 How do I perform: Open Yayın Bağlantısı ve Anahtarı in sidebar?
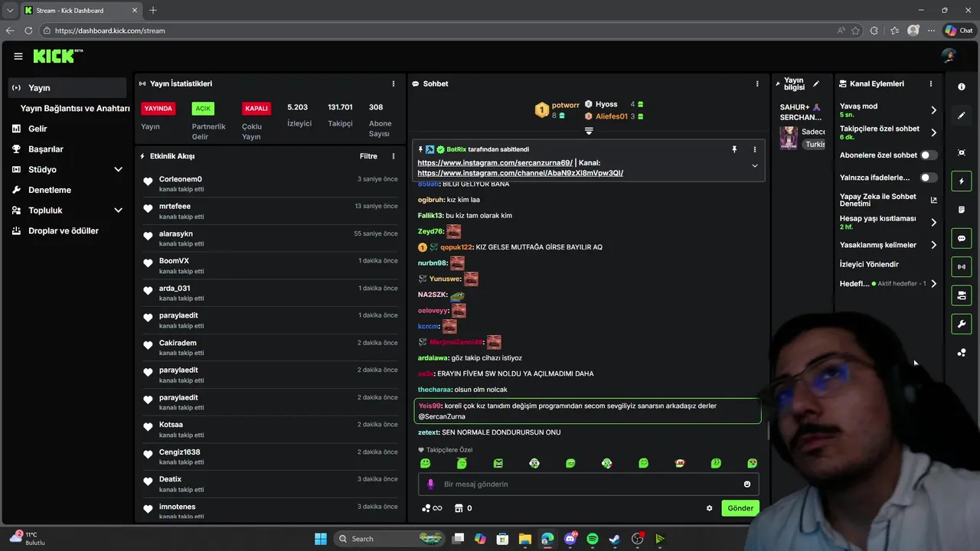(x=75, y=108)
